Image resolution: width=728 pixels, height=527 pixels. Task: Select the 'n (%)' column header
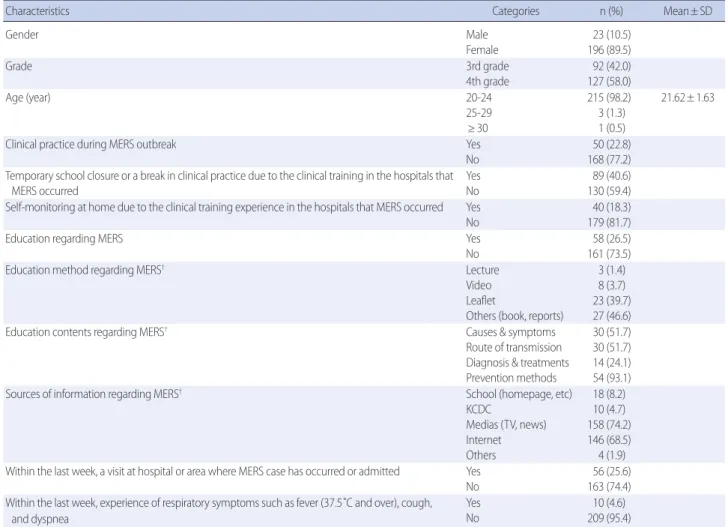(611, 11)
